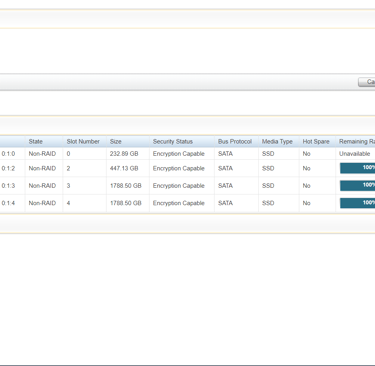
Task: Click Encryption Capable for slot 0
Action: [x=179, y=154]
